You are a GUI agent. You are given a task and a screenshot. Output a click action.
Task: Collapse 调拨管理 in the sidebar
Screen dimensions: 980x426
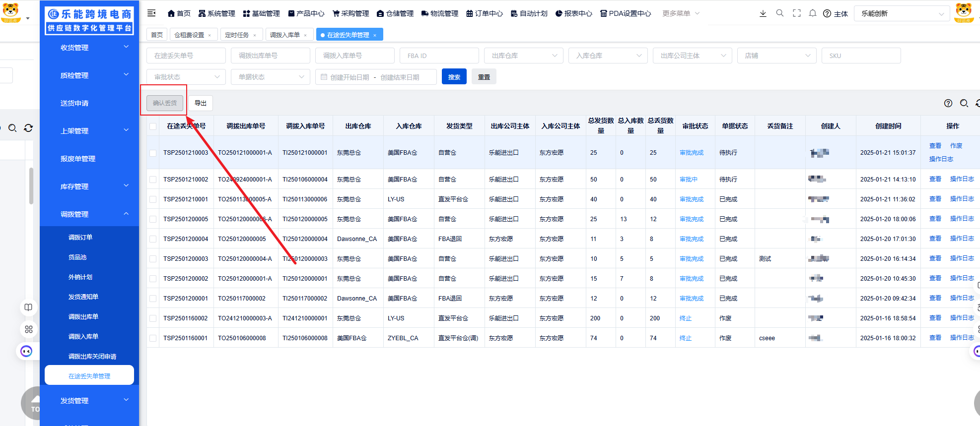pos(89,214)
